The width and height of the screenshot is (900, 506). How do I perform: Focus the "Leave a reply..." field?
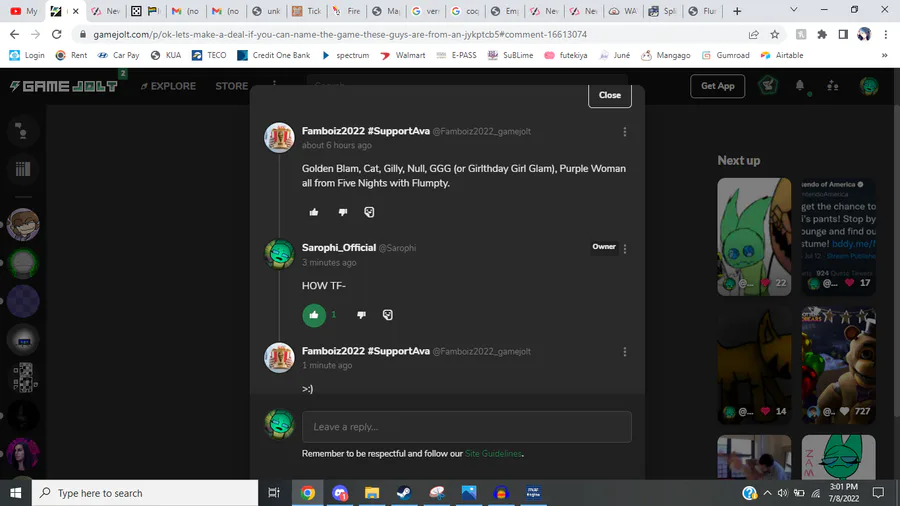pyautogui.click(x=467, y=427)
